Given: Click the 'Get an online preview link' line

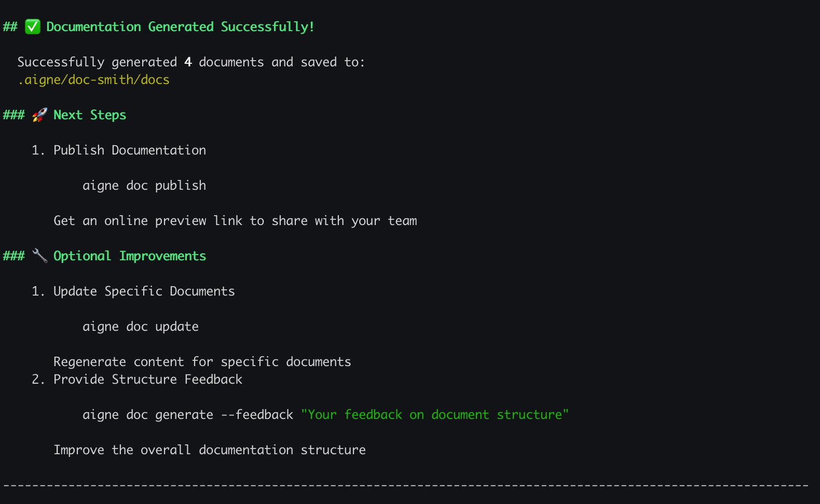Looking at the screenshot, I should (x=235, y=221).
